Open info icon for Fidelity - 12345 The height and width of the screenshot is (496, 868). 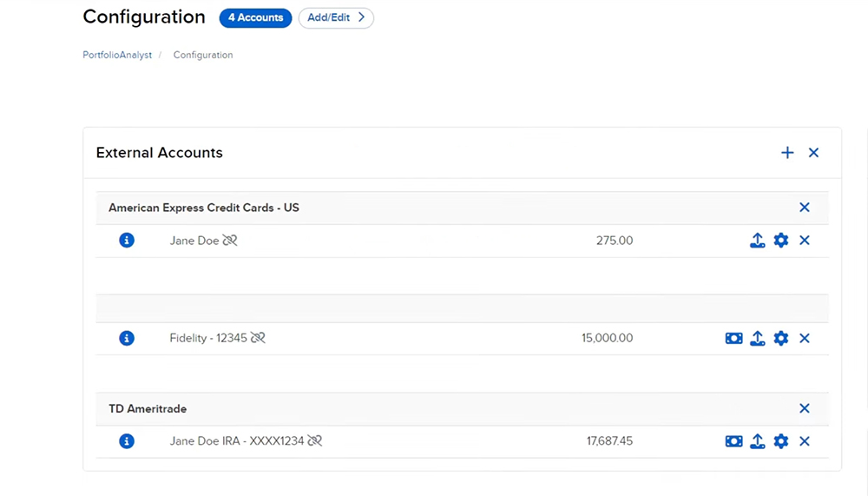point(127,338)
